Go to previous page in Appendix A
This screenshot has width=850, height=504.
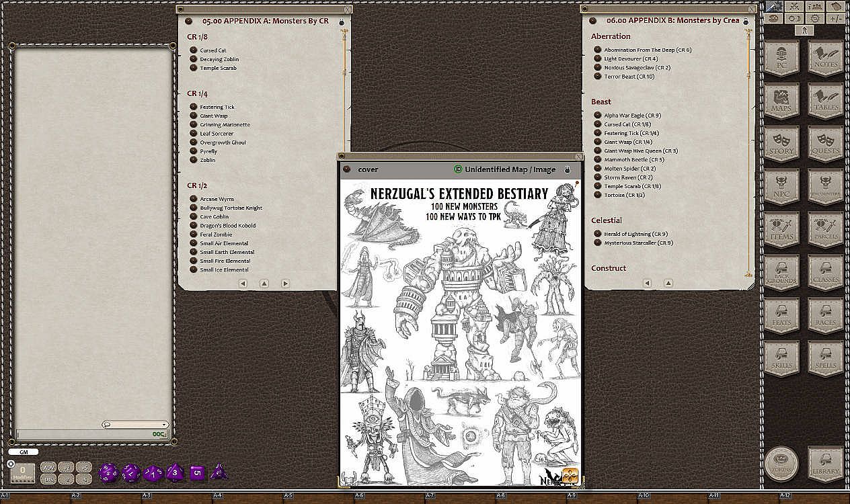(x=243, y=284)
